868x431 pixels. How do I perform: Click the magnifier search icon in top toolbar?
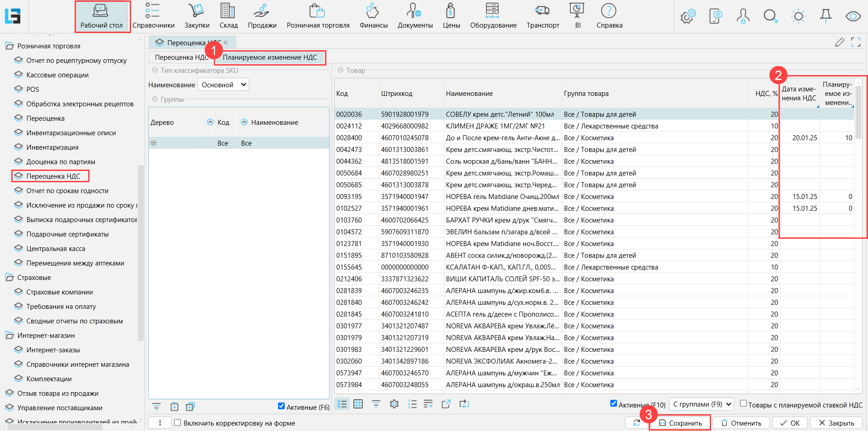(770, 17)
